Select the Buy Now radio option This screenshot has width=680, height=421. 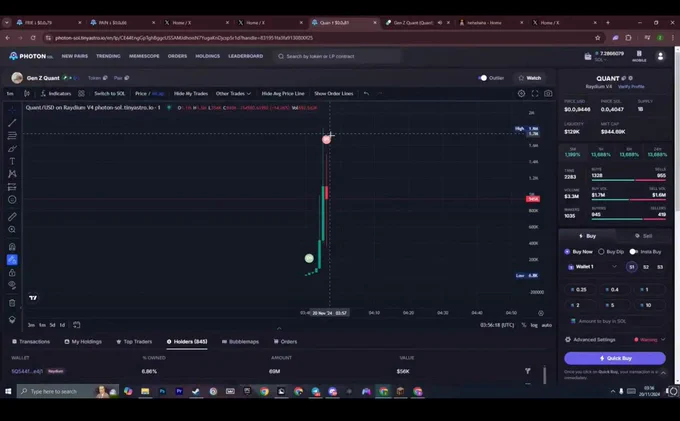[x=567, y=251]
